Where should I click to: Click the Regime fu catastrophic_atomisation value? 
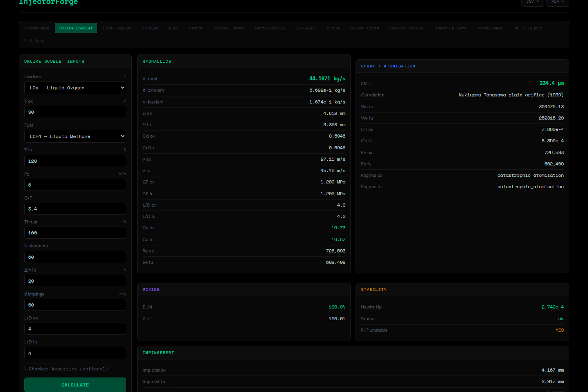[x=530, y=187]
